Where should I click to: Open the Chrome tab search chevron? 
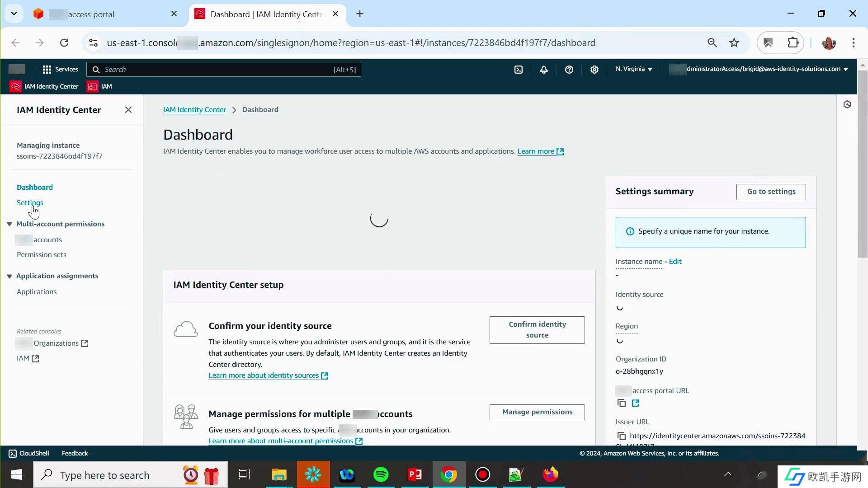tap(14, 14)
